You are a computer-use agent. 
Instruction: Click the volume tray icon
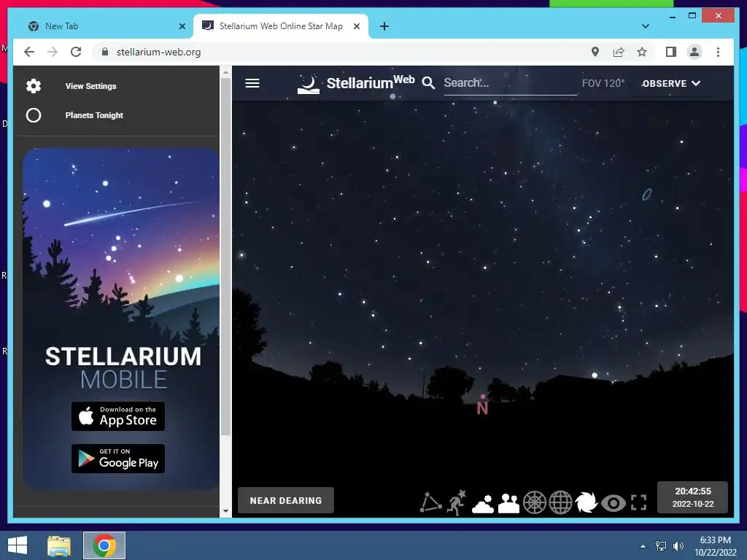[x=678, y=546]
